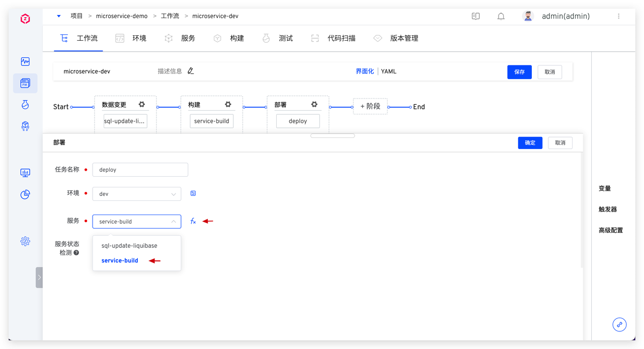Screen dimensions: 644x349
Task: Open the activity monitor sidebar icon
Action: click(25, 61)
